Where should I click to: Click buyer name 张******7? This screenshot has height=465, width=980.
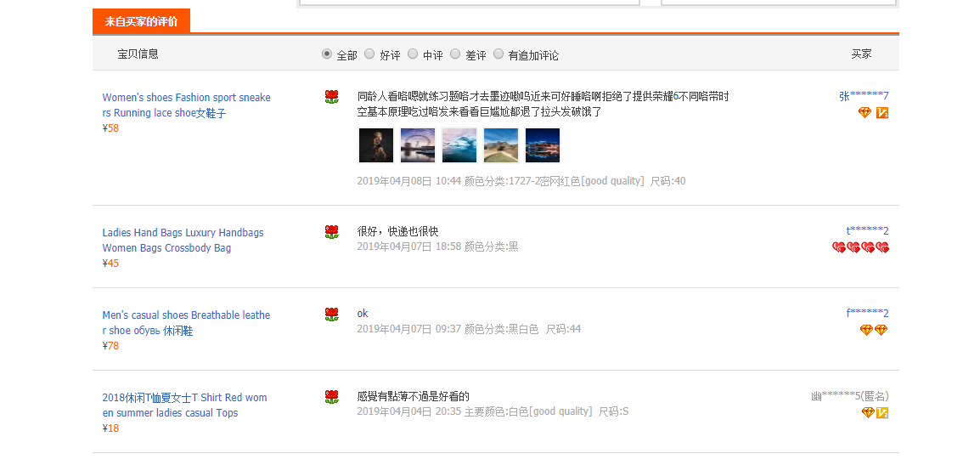click(864, 96)
